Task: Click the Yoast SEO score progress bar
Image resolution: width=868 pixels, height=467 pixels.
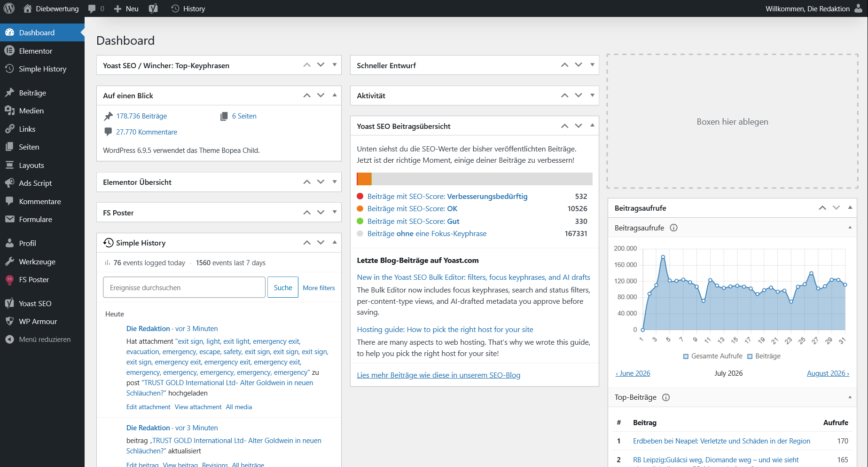Action: pos(475,179)
